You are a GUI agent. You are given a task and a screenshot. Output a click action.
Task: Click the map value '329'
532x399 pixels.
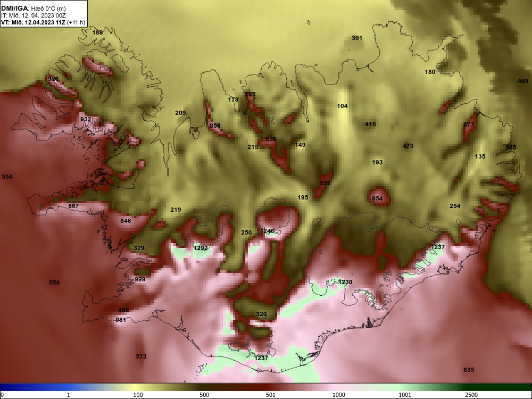[139, 248]
